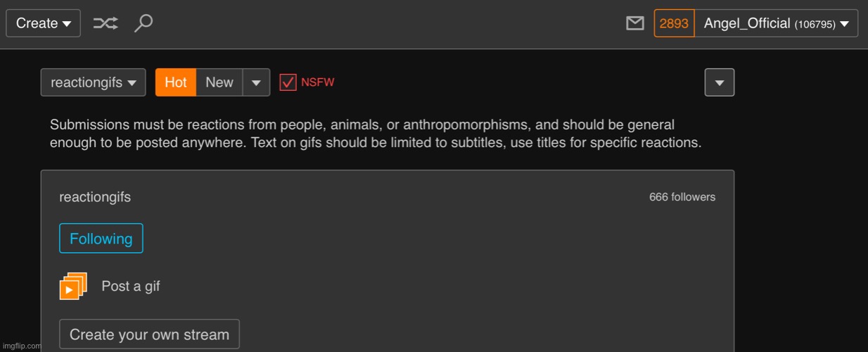Click the reactiongifs stream title in panel
The height and width of the screenshot is (352, 868).
click(x=95, y=197)
